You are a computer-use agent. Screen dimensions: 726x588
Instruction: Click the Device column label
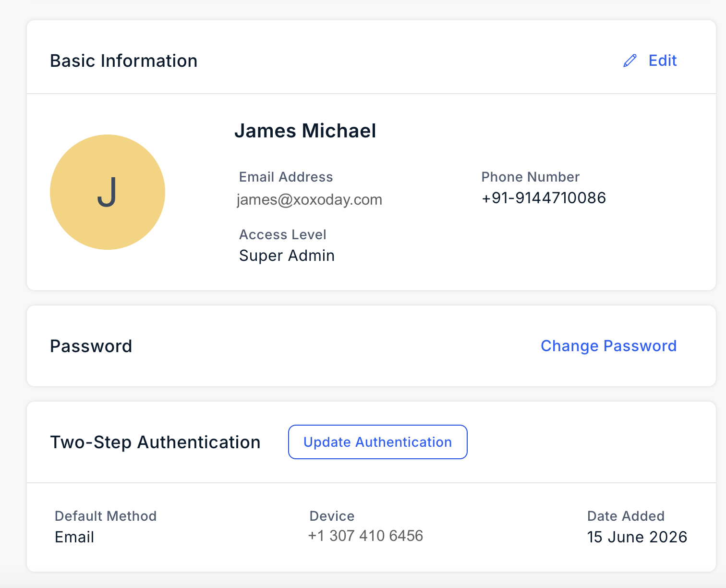tap(332, 516)
